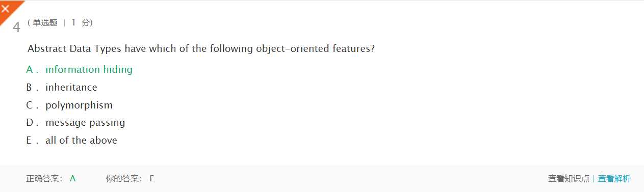Select option D message passing
Screen dimensions: 644x192
click(x=75, y=122)
